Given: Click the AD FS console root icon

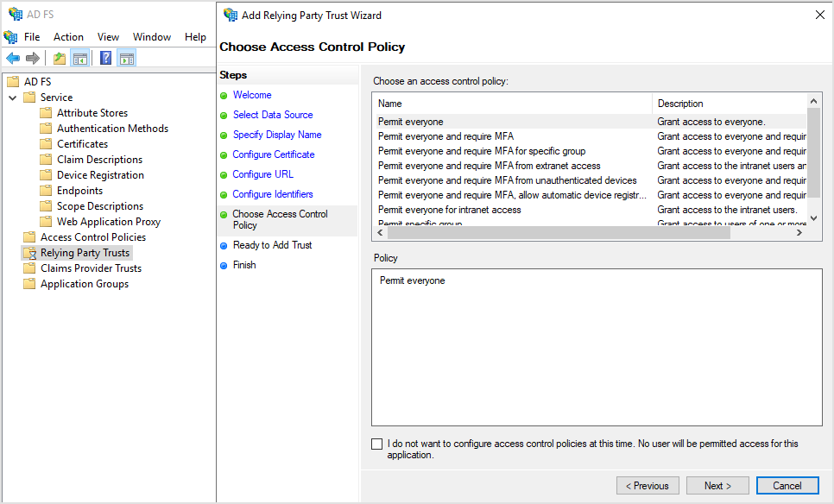Looking at the screenshot, I should pos(13,81).
